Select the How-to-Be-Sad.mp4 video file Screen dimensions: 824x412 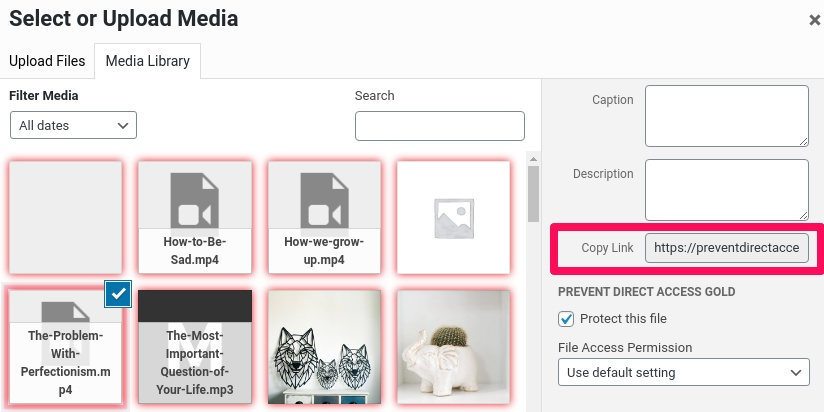(194, 217)
